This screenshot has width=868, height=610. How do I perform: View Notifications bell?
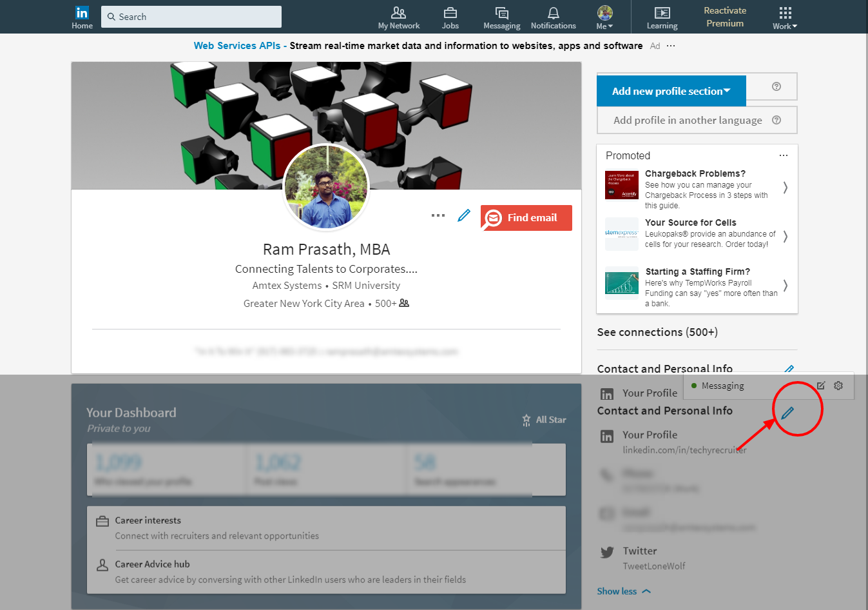pyautogui.click(x=554, y=17)
